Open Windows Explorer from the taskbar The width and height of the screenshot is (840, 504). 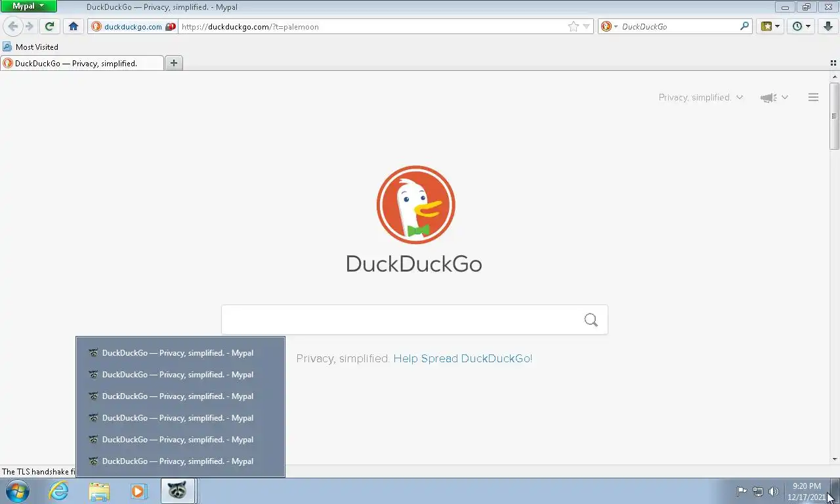click(x=99, y=491)
